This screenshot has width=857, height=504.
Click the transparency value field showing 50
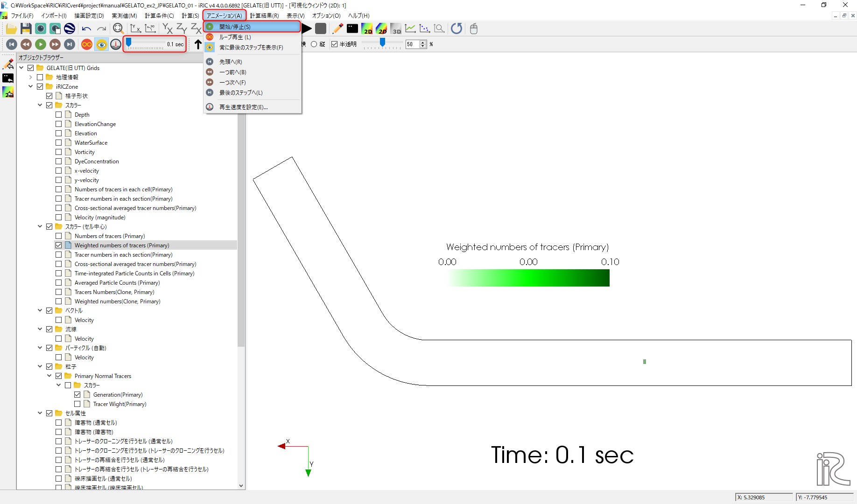(413, 44)
